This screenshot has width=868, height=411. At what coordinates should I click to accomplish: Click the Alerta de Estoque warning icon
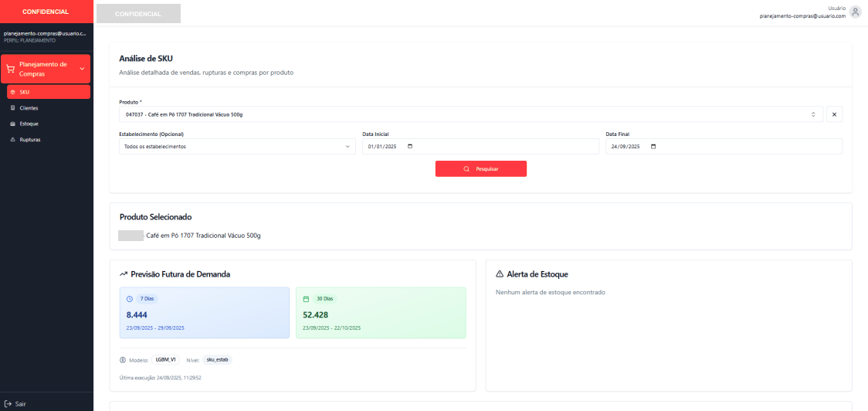click(499, 274)
